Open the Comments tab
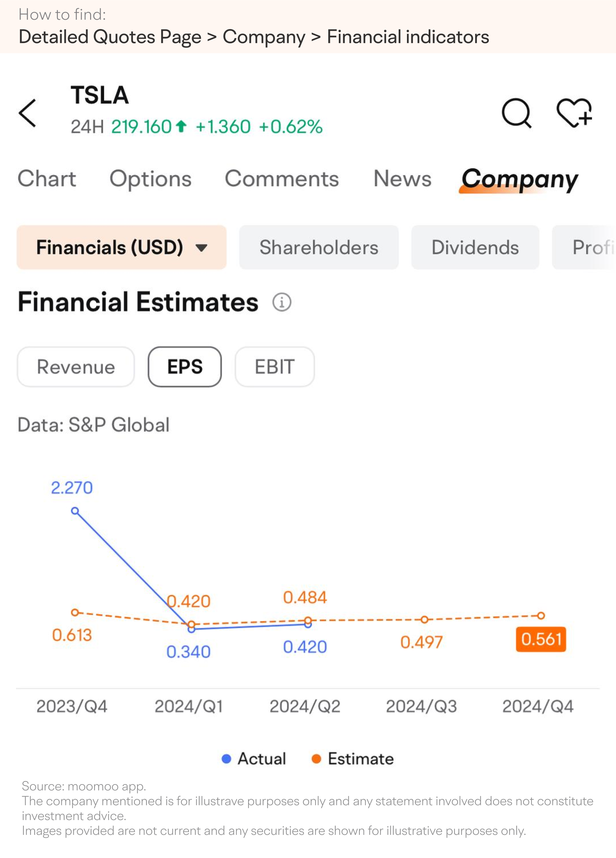The image size is (616, 858). pos(282,179)
